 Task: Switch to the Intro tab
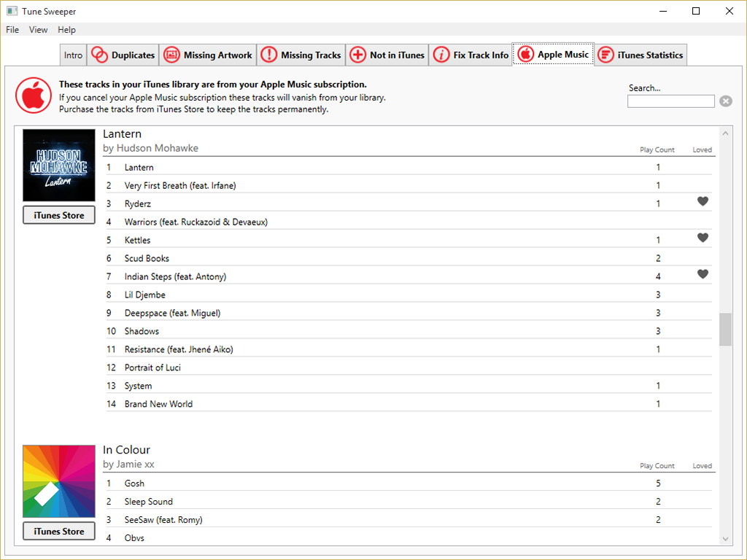73,55
